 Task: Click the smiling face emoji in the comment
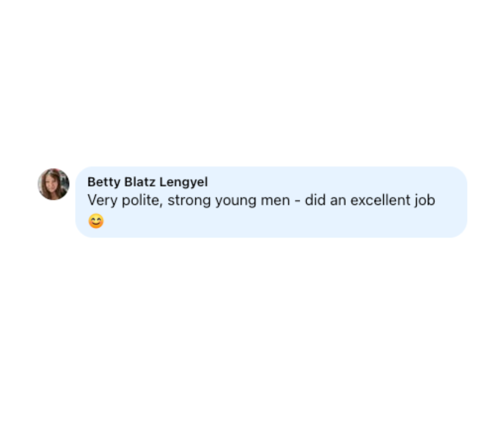coord(96,221)
